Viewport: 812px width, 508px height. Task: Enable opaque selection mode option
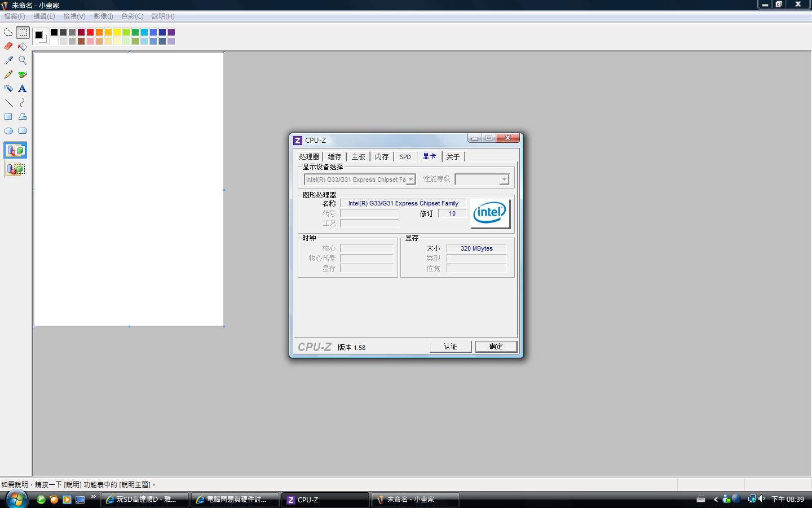[15, 151]
